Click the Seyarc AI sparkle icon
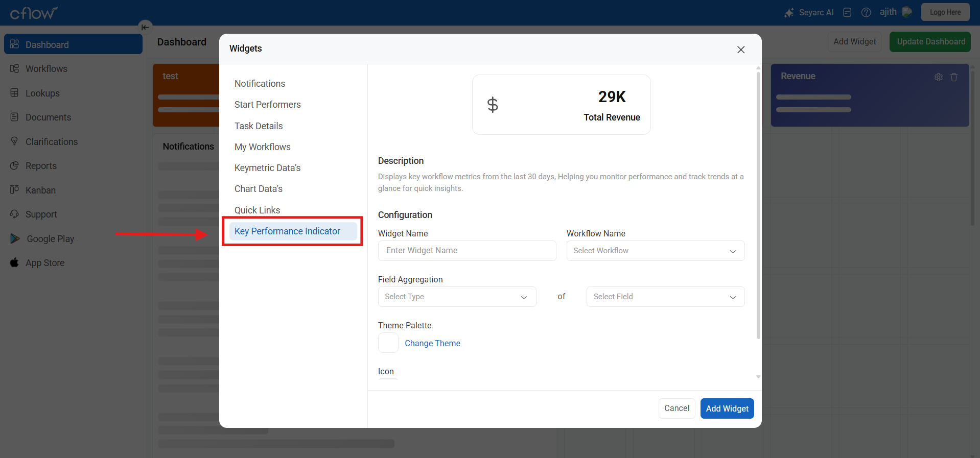The height and width of the screenshot is (458, 980). click(789, 13)
